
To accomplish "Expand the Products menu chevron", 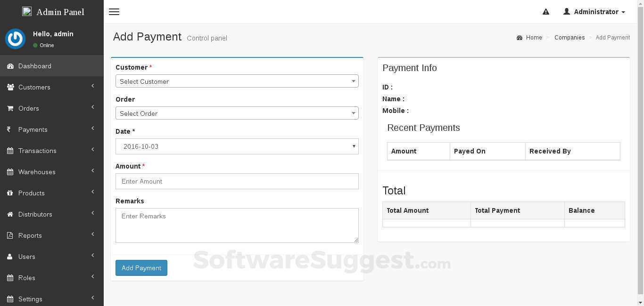I will 92,192.
